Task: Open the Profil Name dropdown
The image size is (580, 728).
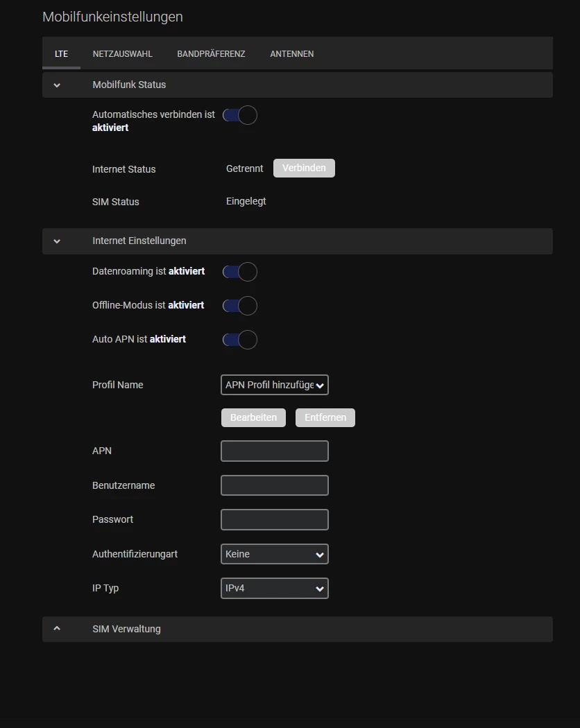Action: tap(274, 385)
